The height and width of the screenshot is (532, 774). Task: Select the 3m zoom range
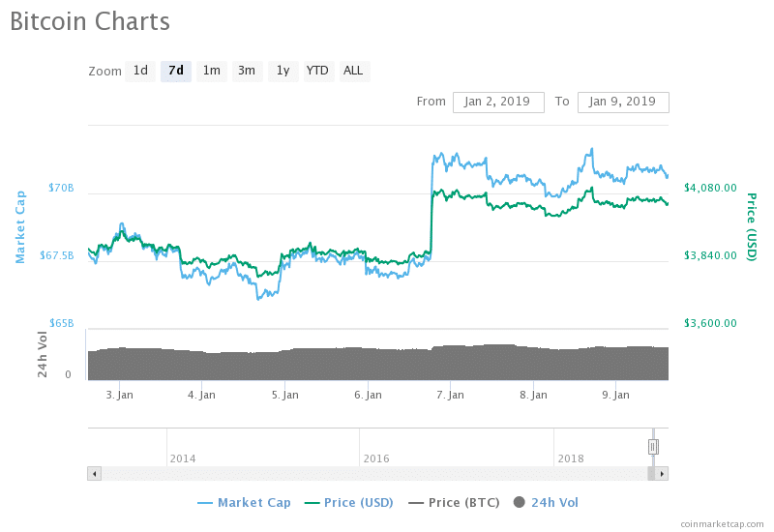[x=248, y=71]
